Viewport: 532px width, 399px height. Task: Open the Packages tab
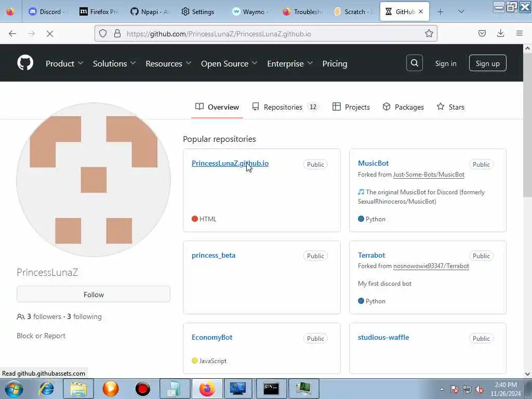coord(403,107)
